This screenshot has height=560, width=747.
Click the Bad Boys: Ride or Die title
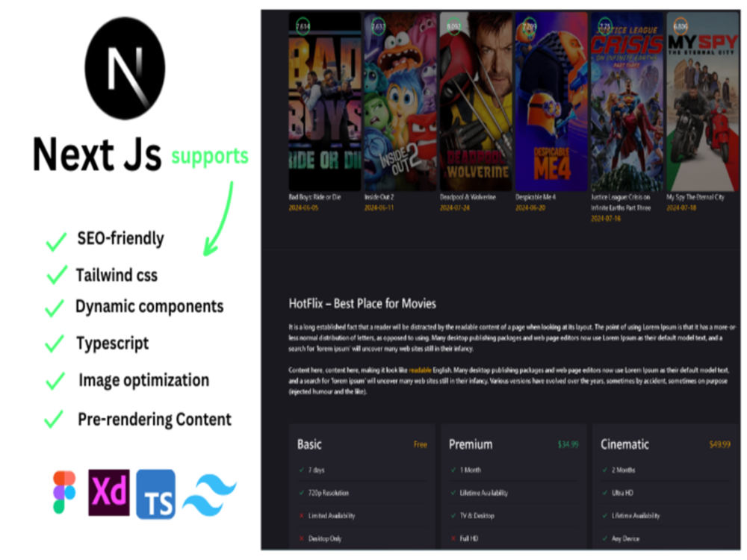315,197
